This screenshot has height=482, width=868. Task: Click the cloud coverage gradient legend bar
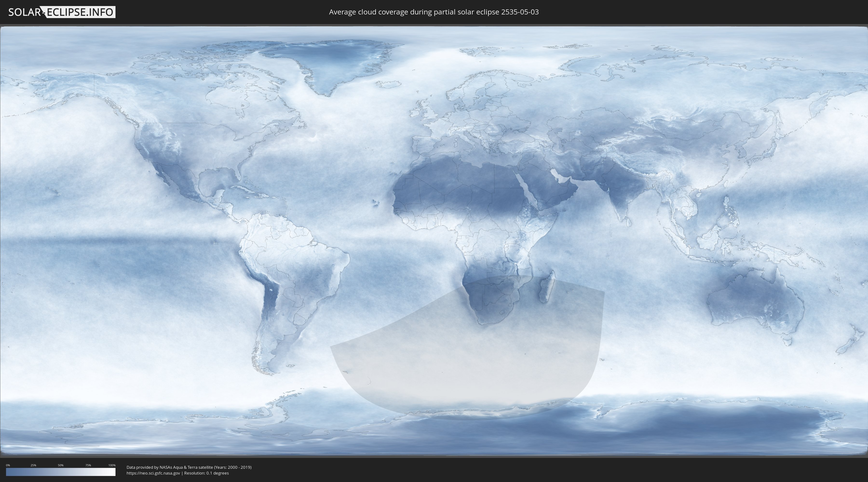coord(61,472)
